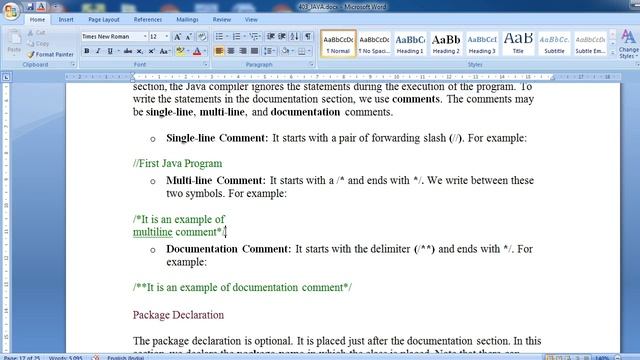Apply the Normal style
Image resolution: width=640 pixels, height=360 pixels.
click(338, 43)
